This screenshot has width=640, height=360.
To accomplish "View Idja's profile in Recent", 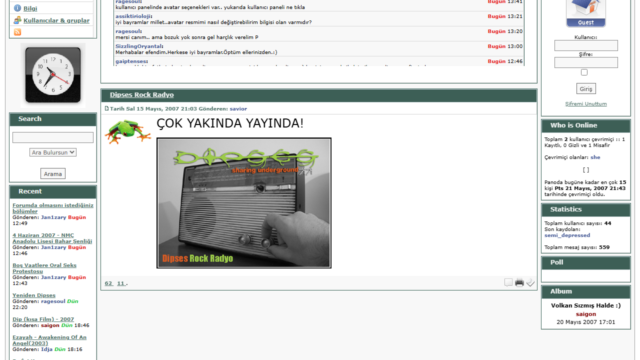I will (47, 349).
